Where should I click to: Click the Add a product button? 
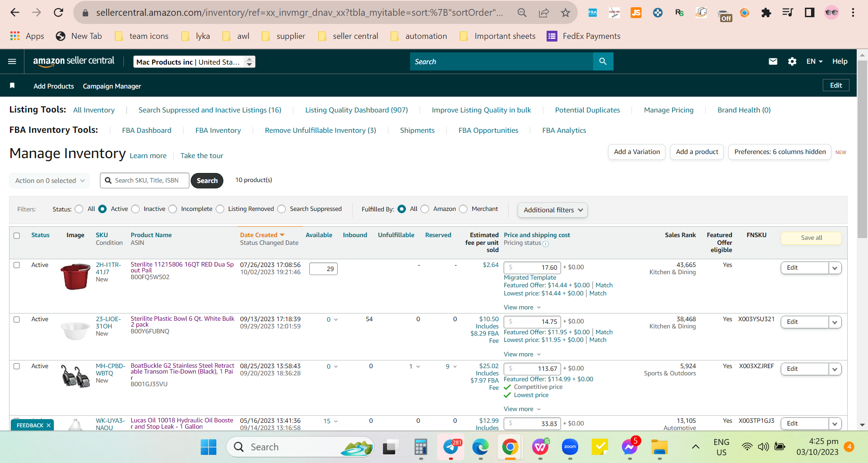coord(697,152)
